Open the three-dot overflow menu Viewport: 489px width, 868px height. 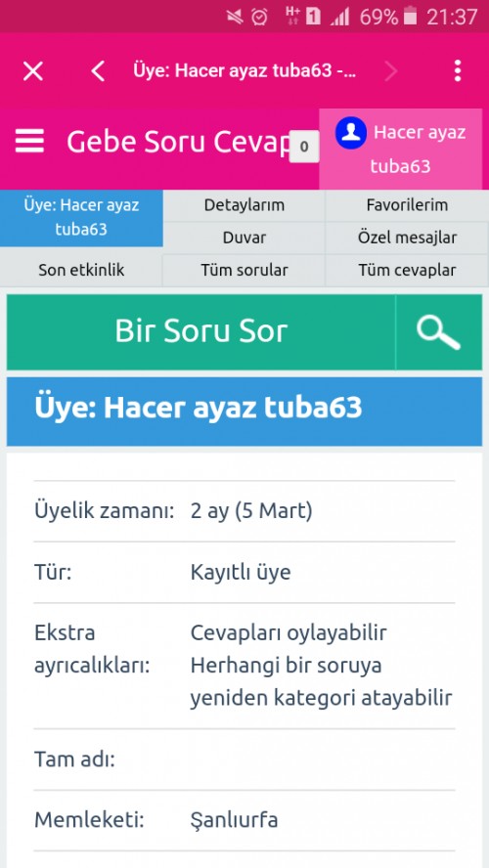(458, 70)
